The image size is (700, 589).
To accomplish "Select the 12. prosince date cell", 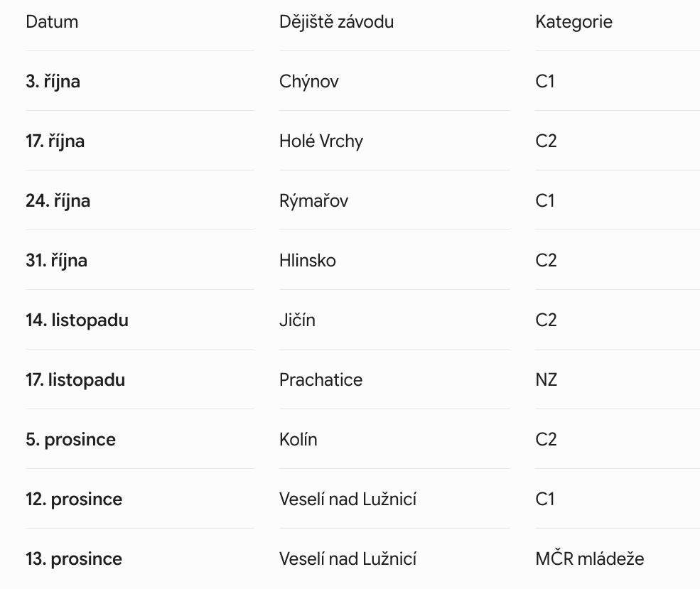I will pyautogui.click(x=74, y=499).
